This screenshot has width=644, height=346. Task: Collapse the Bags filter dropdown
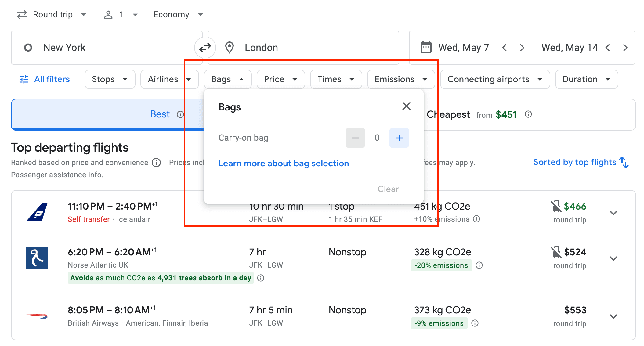pos(228,79)
